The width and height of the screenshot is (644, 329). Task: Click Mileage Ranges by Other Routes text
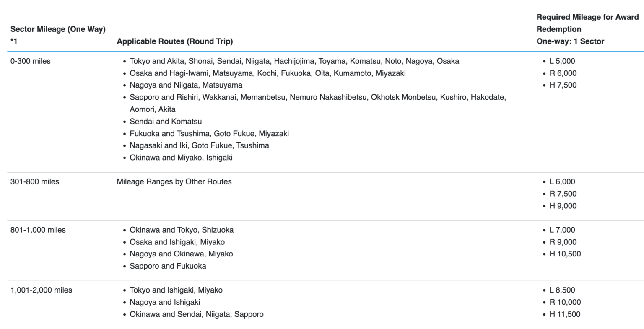(x=174, y=182)
